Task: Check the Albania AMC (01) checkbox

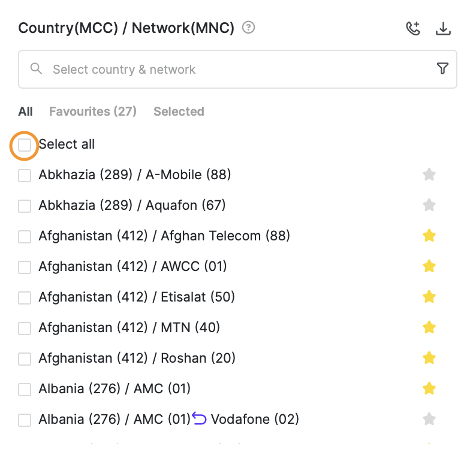Action: pos(25,390)
